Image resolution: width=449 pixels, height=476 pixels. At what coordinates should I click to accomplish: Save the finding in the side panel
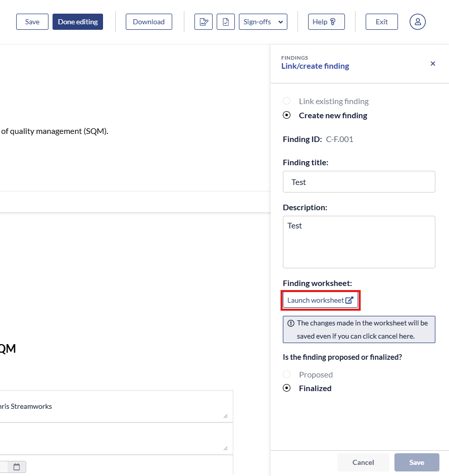(417, 462)
